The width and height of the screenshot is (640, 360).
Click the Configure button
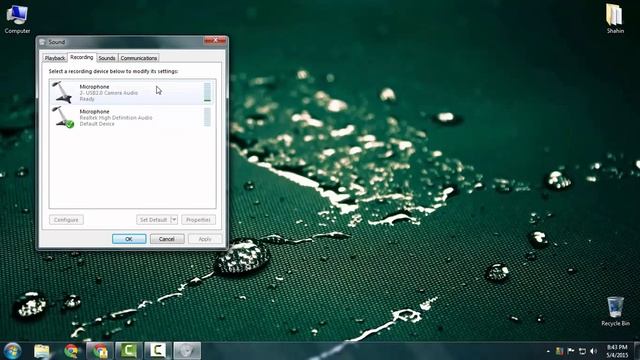point(66,220)
